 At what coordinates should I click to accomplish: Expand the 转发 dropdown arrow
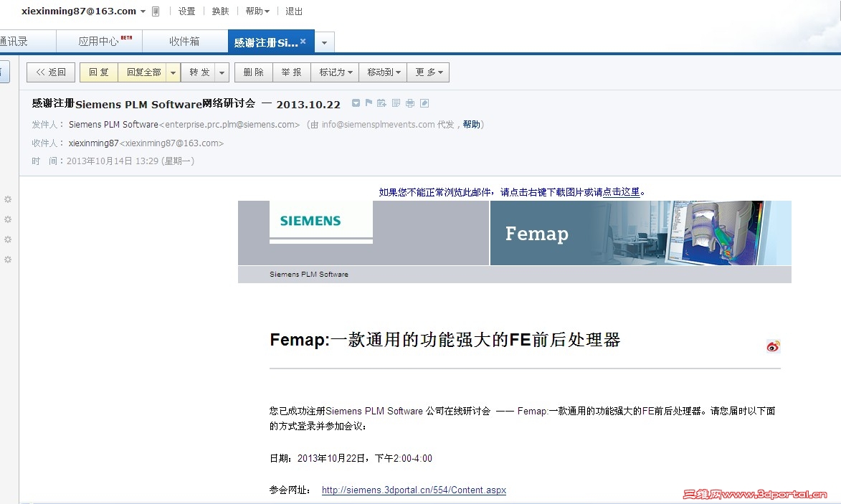coord(222,72)
